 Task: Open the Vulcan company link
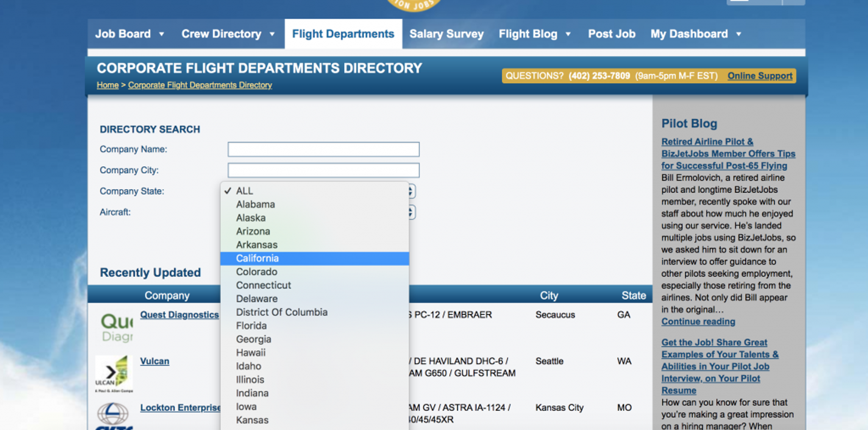tap(155, 361)
